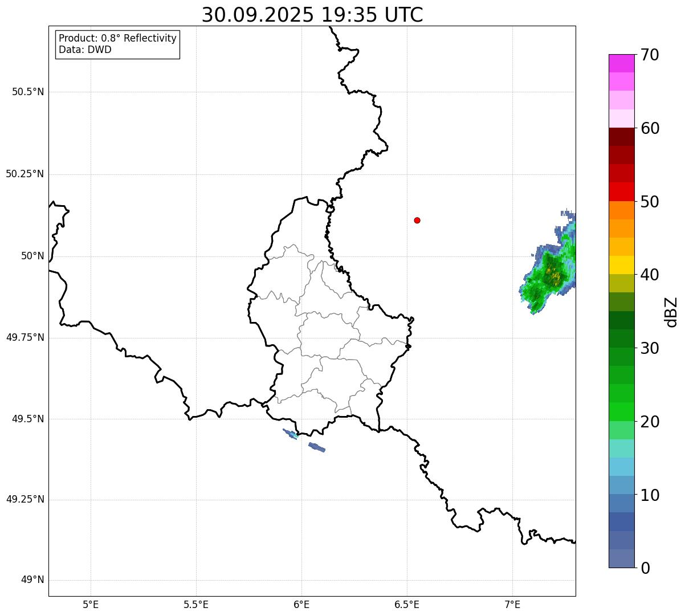Click the 6°E longitude label
Image resolution: width=685 pixels, height=616 pixels.
[301, 604]
